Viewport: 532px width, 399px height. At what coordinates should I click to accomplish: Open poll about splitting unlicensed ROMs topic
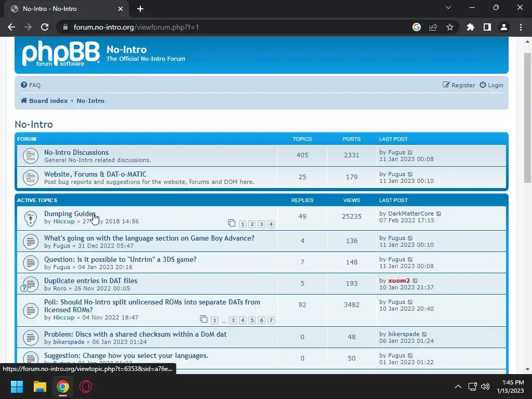click(152, 305)
